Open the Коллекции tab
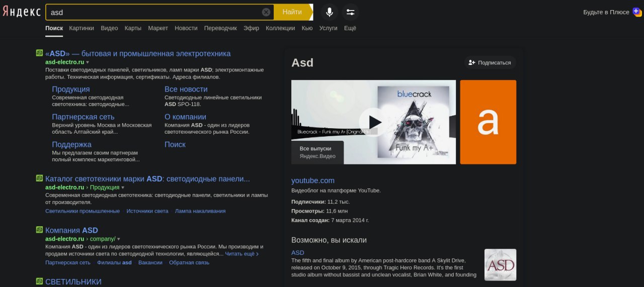Screen dimensions: 644x287 click(x=280, y=28)
